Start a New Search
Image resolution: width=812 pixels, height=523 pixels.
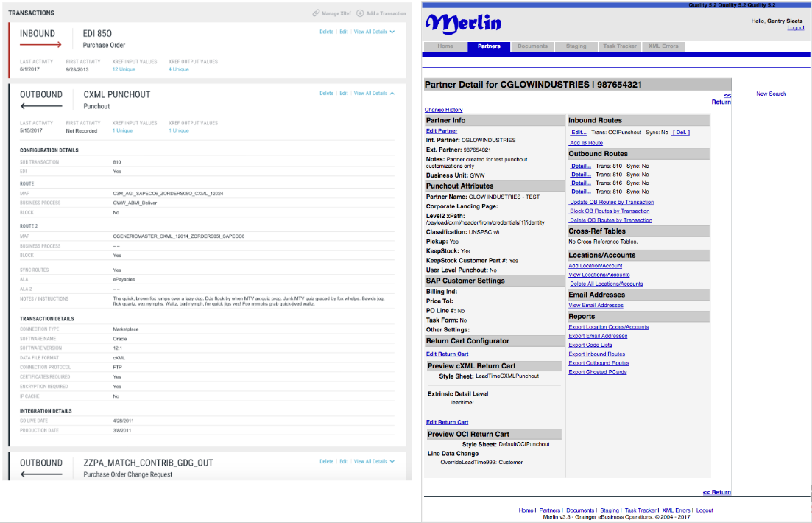pyautogui.click(x=771, y=94)
